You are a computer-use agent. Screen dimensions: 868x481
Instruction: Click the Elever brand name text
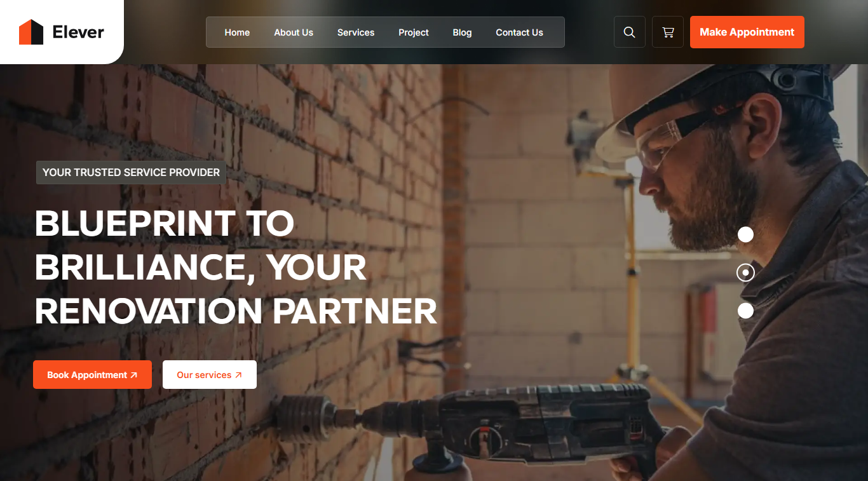click(x=78, y=32)
